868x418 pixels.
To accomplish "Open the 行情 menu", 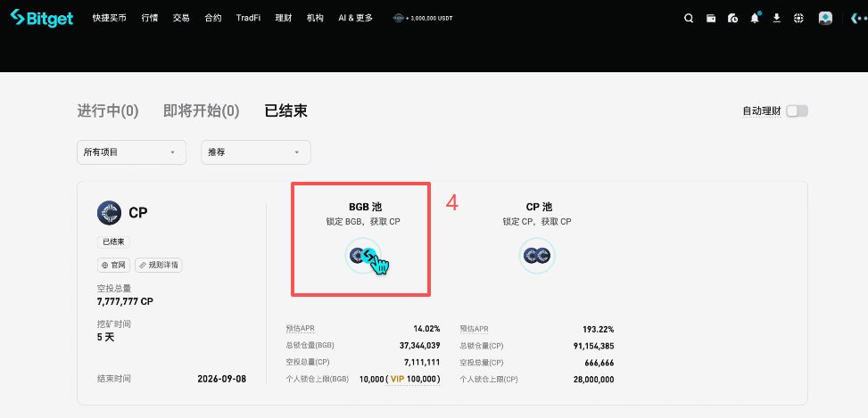I will pyautogui.click(x=150, y=18).
